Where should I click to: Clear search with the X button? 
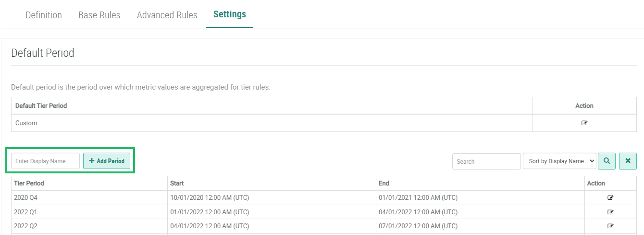628,161
